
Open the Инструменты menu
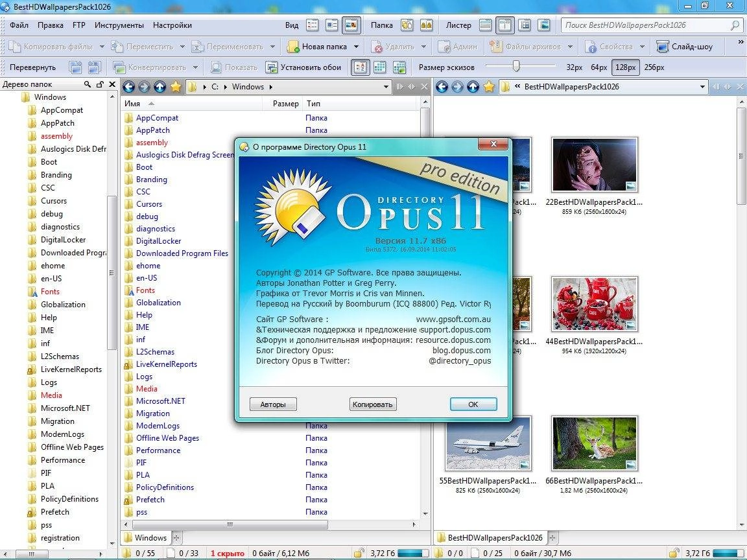(119, 25)
